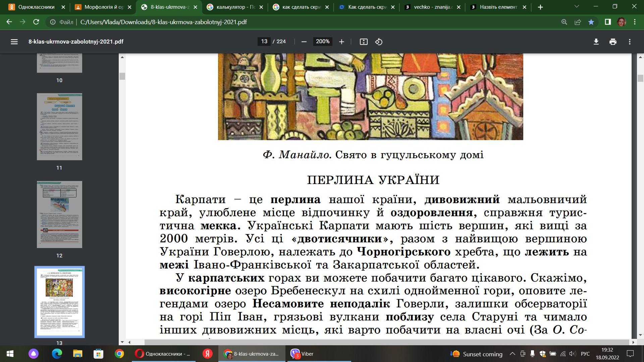Bookmark this page with star icon

pyautogui.click(x=591, y=22)
